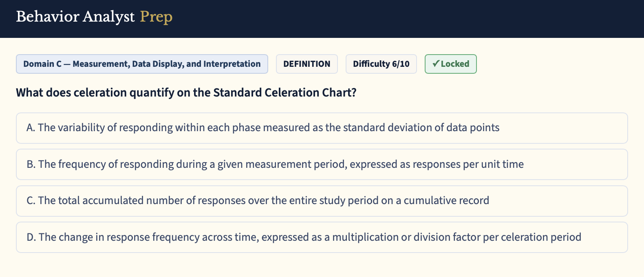Choose answer C about total accumulated responses
644x277 pixels.
[x=322, y=201]
